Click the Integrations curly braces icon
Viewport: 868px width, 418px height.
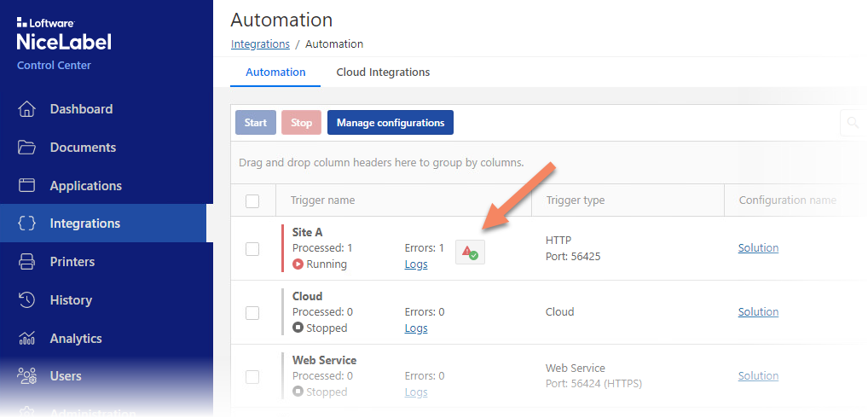click(27, 224)
